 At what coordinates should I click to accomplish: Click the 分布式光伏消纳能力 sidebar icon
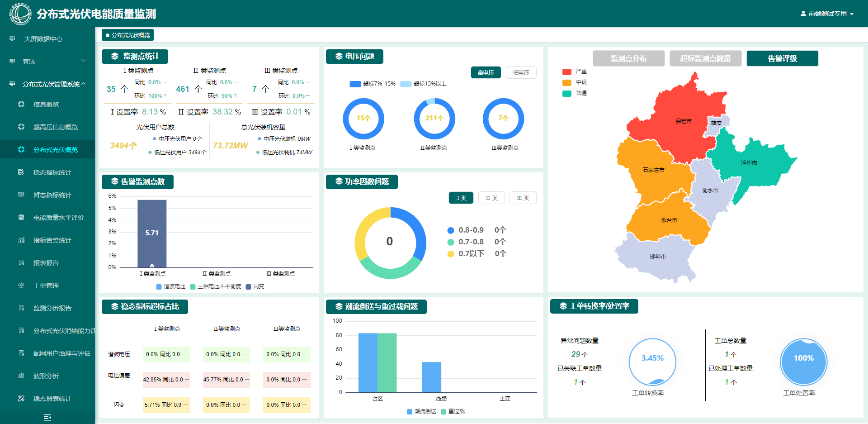click(21, 331)
